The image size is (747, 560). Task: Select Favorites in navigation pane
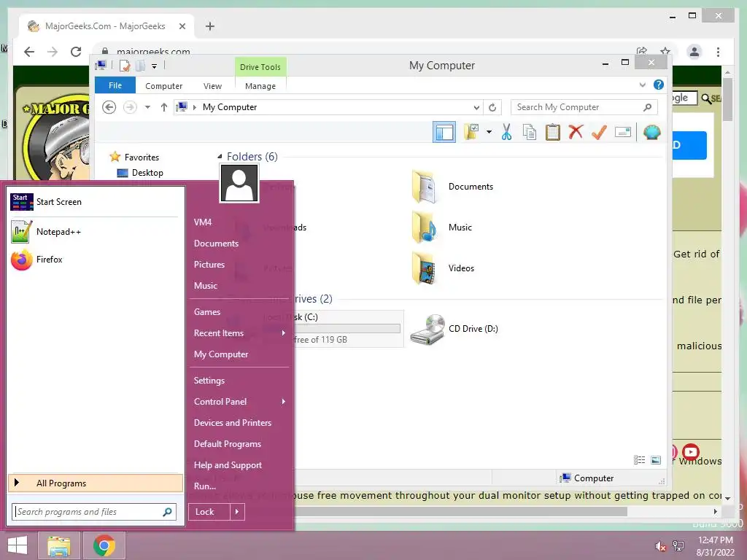[134, 157]
